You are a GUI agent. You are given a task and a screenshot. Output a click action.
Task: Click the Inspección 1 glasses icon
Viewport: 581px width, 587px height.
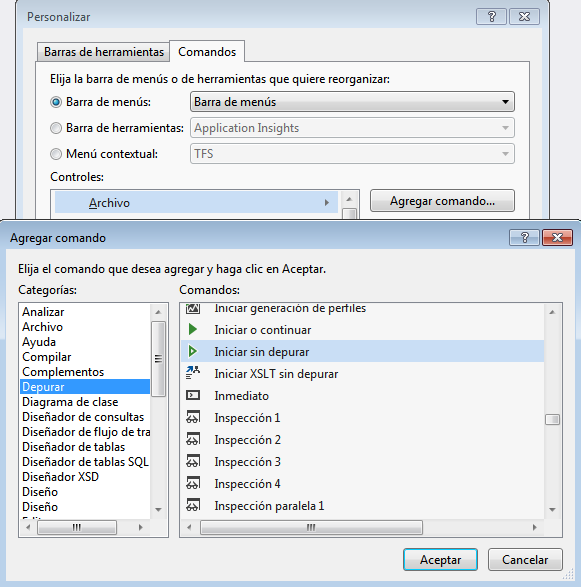coord(193,417)
